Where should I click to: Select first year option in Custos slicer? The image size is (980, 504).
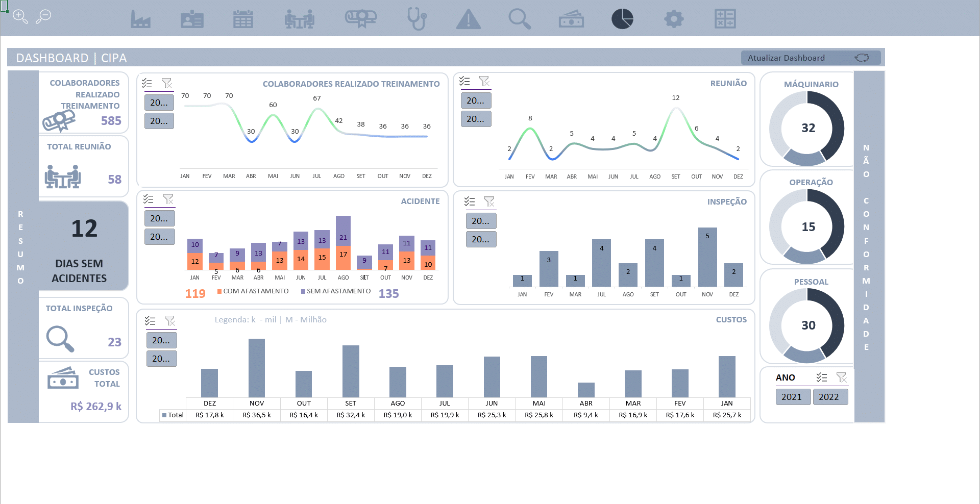(x=161, y=340)
